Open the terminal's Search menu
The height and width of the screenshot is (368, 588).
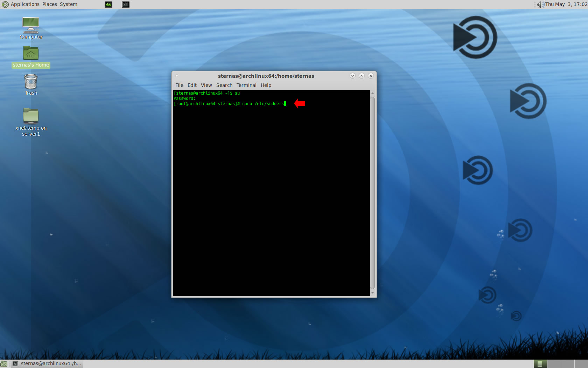pyautogui.click(x=224, y=85)
